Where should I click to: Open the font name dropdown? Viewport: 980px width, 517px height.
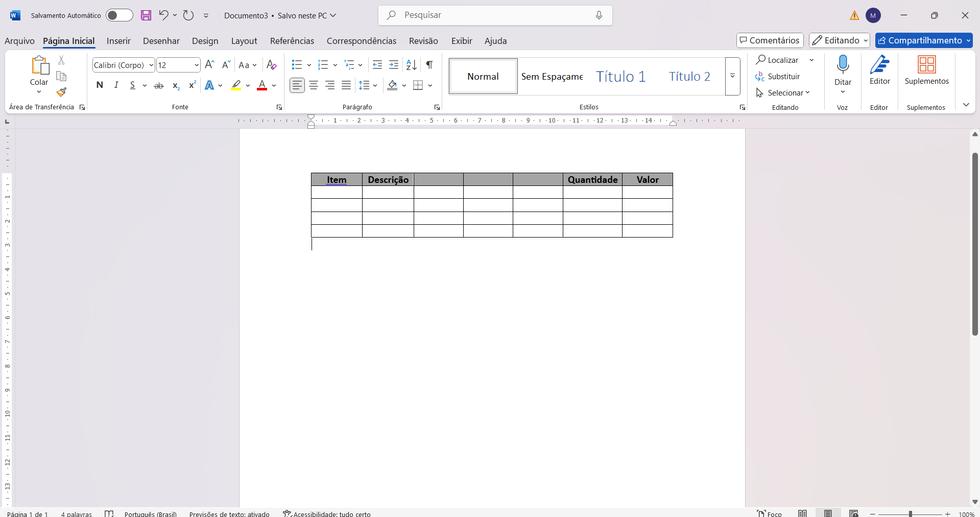click(151, 65)
